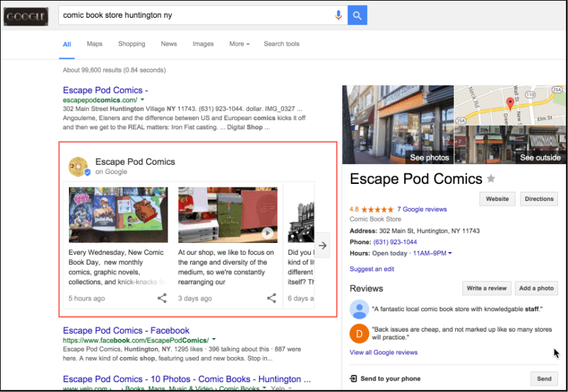568x392 pixels.
Task: Open the map thumbnail with red pin
Action: [x=510, y=105]
